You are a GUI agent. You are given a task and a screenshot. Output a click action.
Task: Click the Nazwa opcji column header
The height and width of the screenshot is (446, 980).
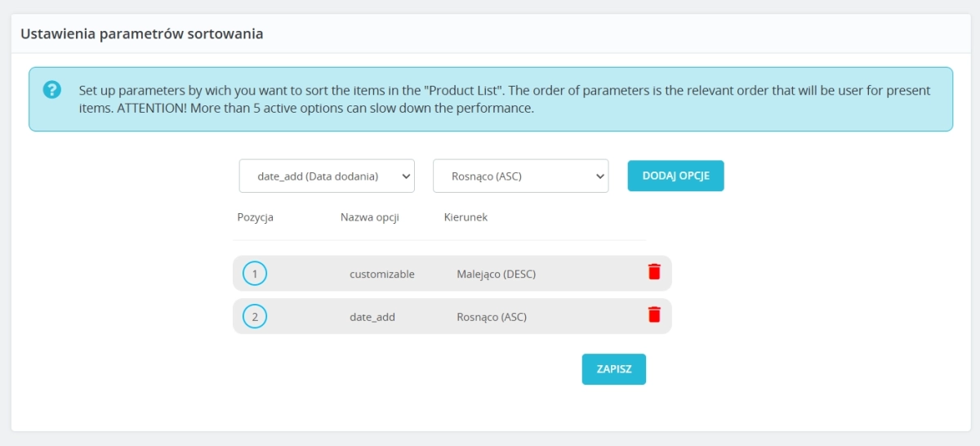coord(369,217)
